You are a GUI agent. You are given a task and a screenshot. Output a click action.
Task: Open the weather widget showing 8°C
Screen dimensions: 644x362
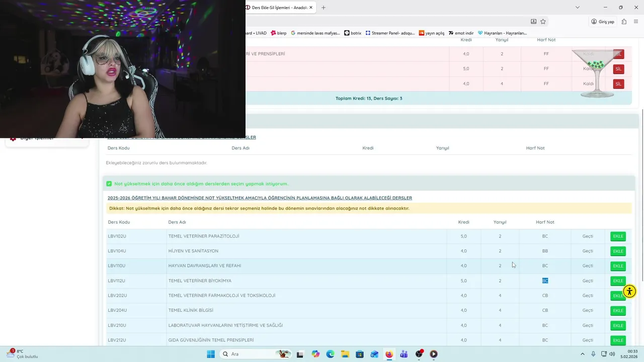tap(23, 354)
